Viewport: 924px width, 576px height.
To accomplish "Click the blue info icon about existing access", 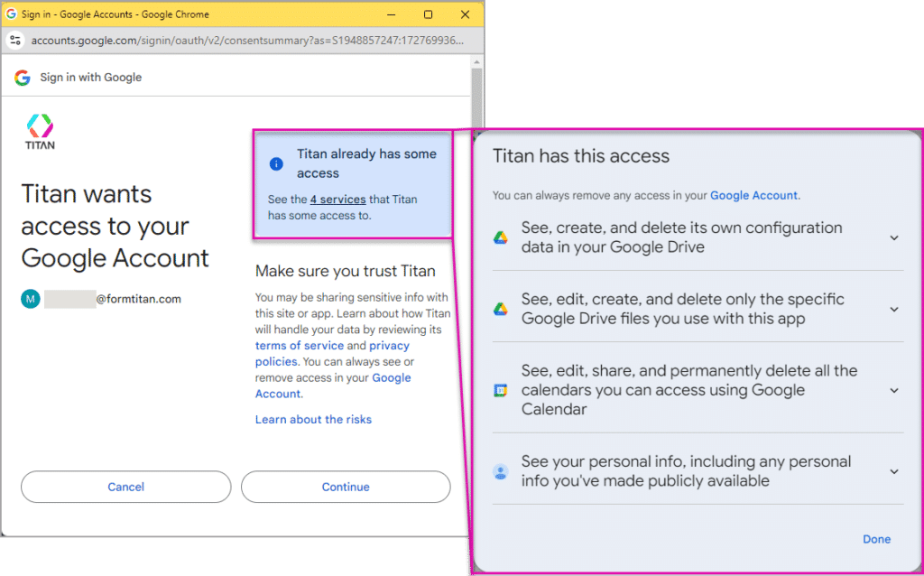I will [276, 163].
